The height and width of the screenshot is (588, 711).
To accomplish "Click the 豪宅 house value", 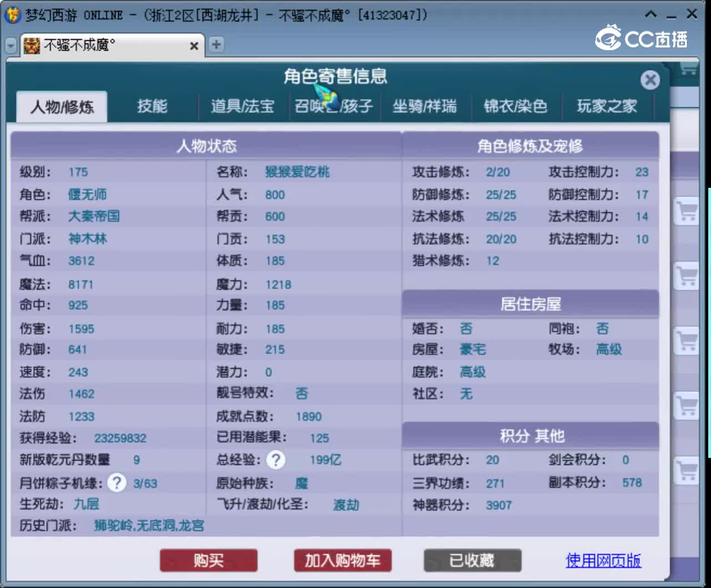I will point(473,350).
